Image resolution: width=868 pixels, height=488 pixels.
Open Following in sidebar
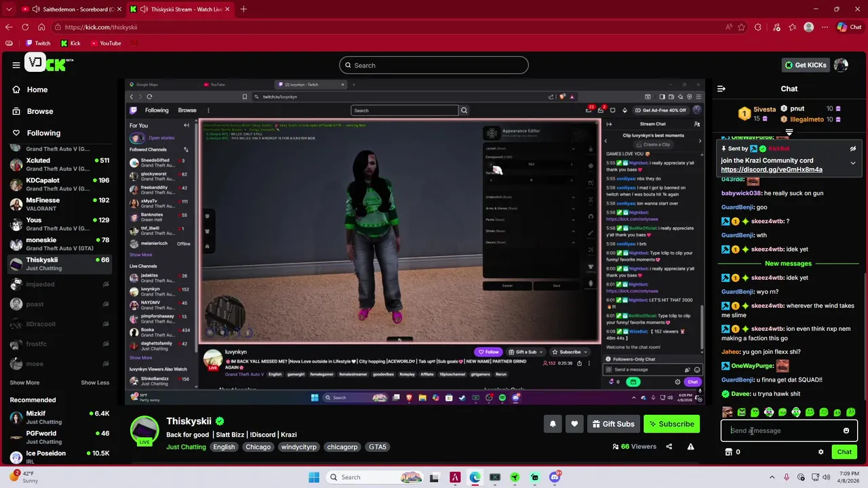tap(43, 133)
